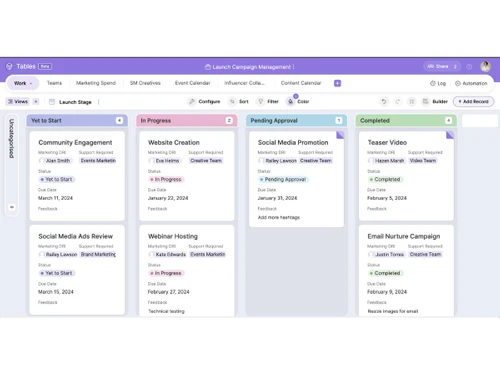Open In Progress status on Website Creation
This screenshot has height=375, width=500.
tap(166, 179)
